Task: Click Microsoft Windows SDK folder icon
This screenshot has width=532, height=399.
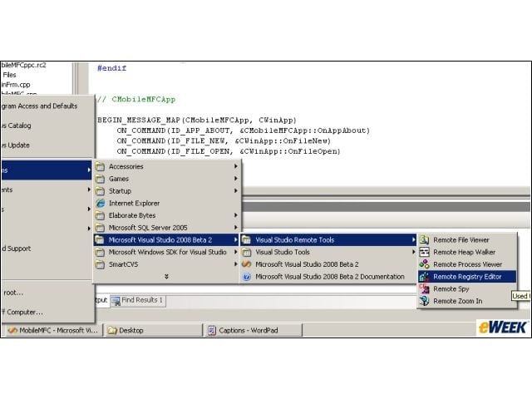Action: (100, 252)
